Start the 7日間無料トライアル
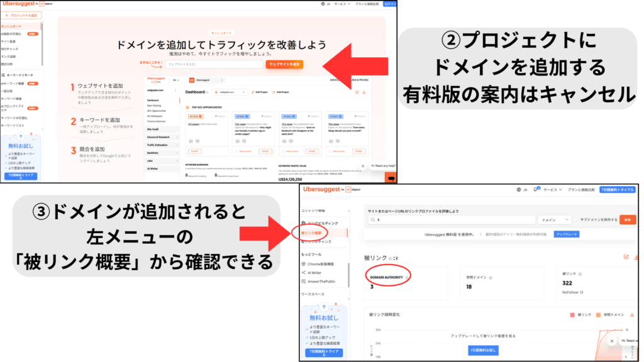 (x=616, y=190)
